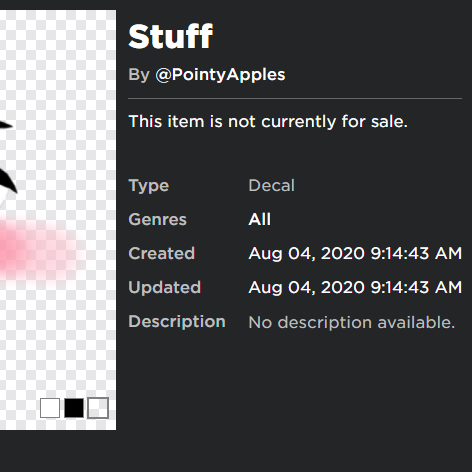The image size is (472, 472).
Task: Click the not currently for sale notice
Action: pyautogui.click(x=268, y=121)
